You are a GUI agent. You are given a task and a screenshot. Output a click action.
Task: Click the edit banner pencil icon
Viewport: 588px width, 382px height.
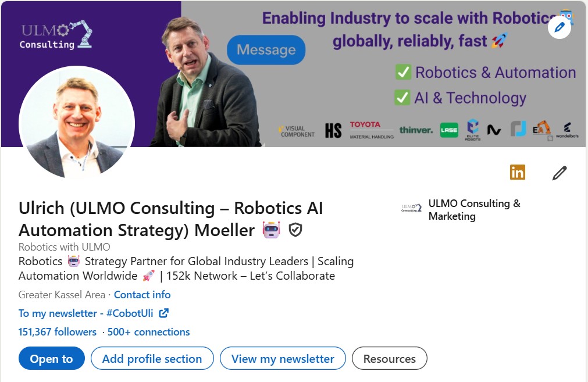[560, 27]
